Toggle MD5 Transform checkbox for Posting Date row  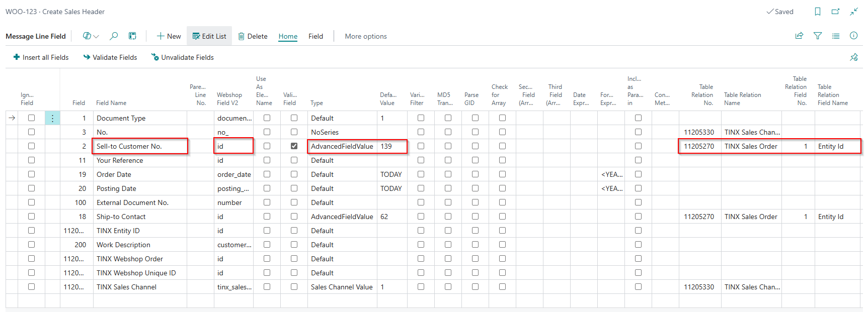tap(448, 188)
